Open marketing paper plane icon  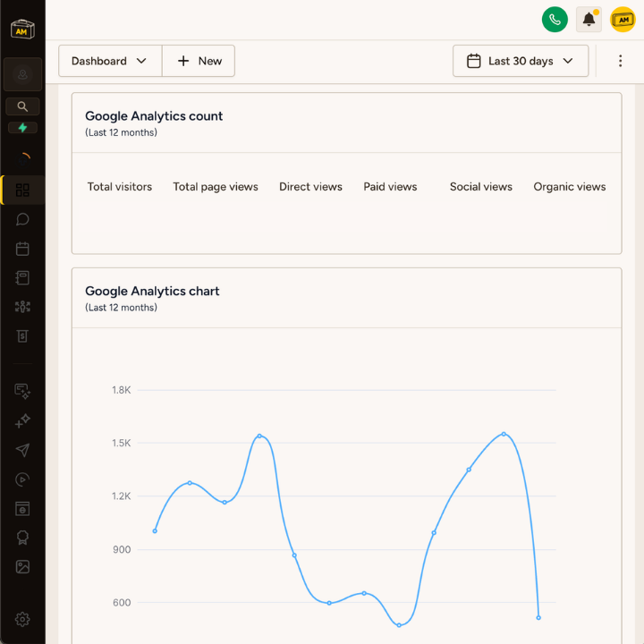[x=22, y=450]
